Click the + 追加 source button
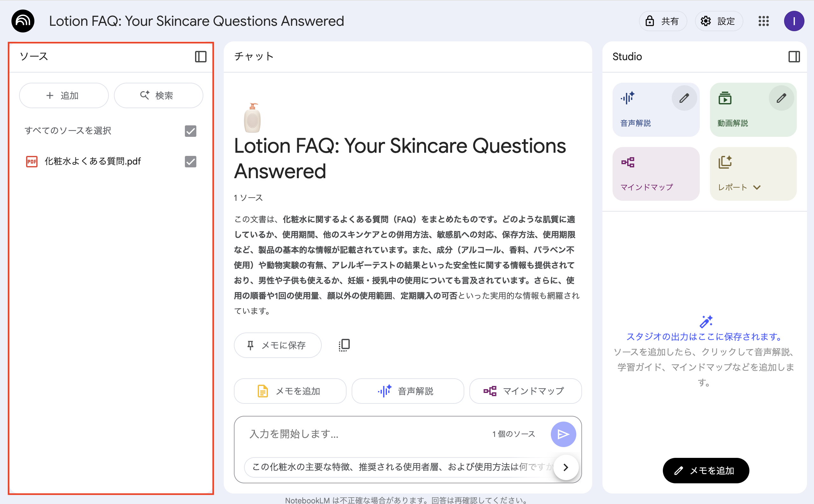This screenshot has width=814, height=504. pyautogui.click(x=64, y=96)
